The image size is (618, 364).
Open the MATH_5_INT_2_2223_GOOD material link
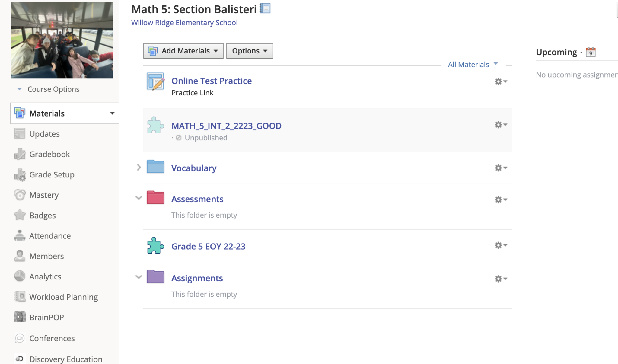click(x=226, y=126)
